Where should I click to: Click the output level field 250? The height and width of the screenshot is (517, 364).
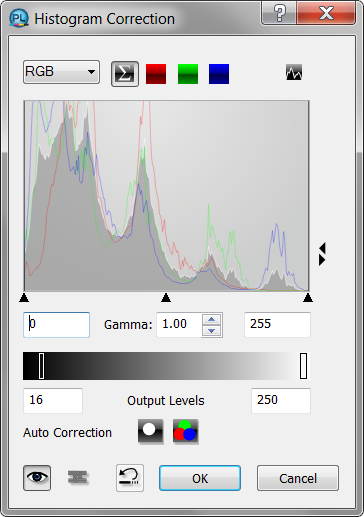pyautogui.click(x=281, y=400)
